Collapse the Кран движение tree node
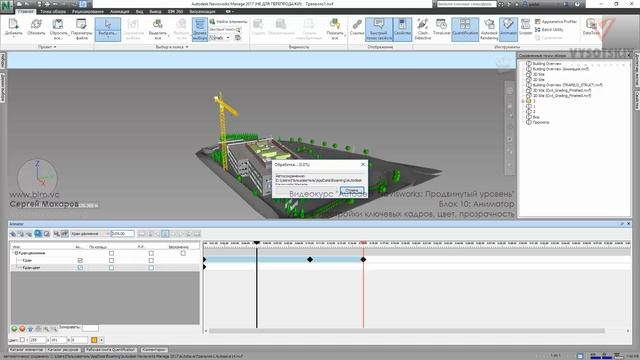This screenshot has width=640, height=360. tap(16, 253)
